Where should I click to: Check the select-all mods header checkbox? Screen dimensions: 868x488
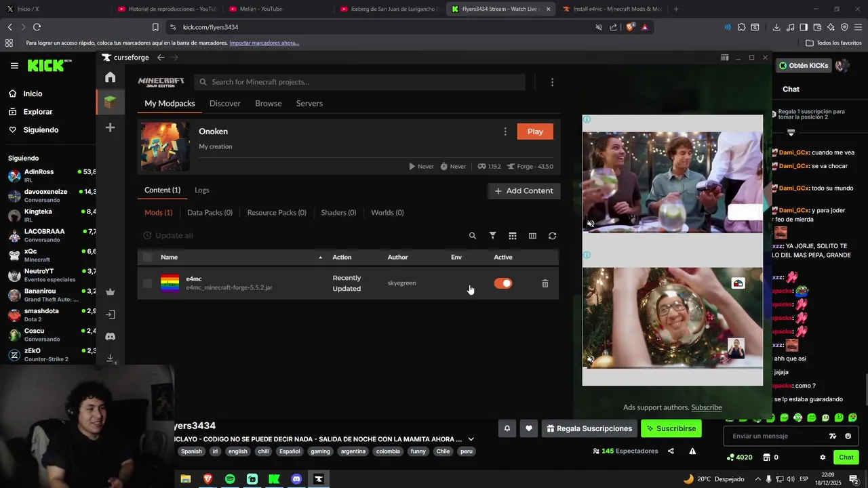click(147, 258)
